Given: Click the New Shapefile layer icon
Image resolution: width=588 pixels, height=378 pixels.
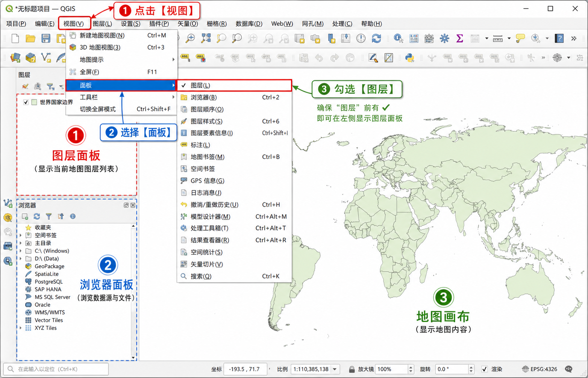Looking at the screenshot, I should coord(46,57).
